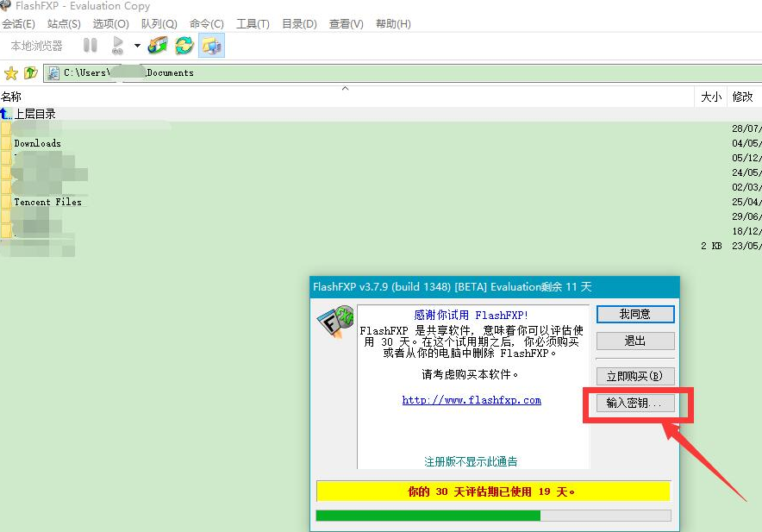762x532 pixels.
Task: Click the globe transfer queue icon
Action: 158,46
